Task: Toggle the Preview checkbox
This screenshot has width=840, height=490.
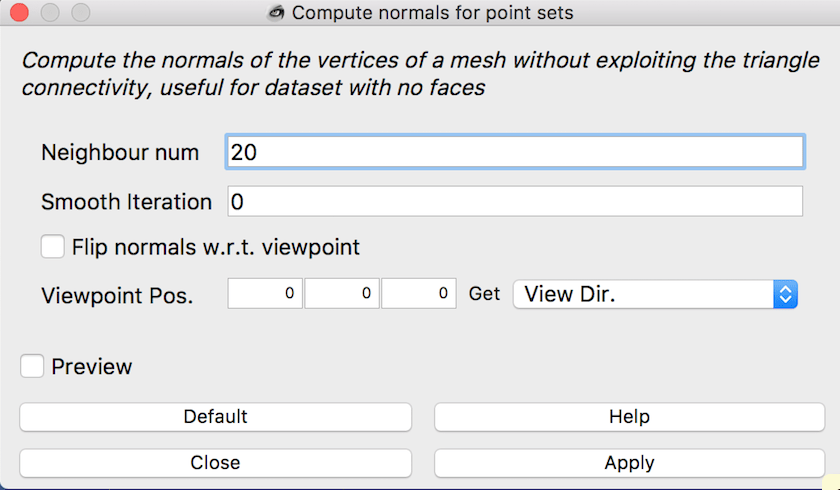Action: tap(32, 366)
